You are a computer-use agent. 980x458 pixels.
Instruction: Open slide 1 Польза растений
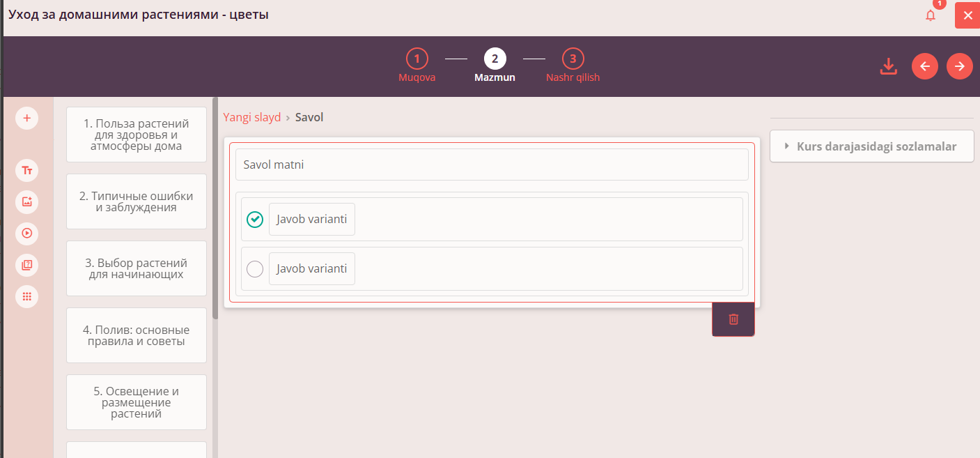(x=137, y=135)
